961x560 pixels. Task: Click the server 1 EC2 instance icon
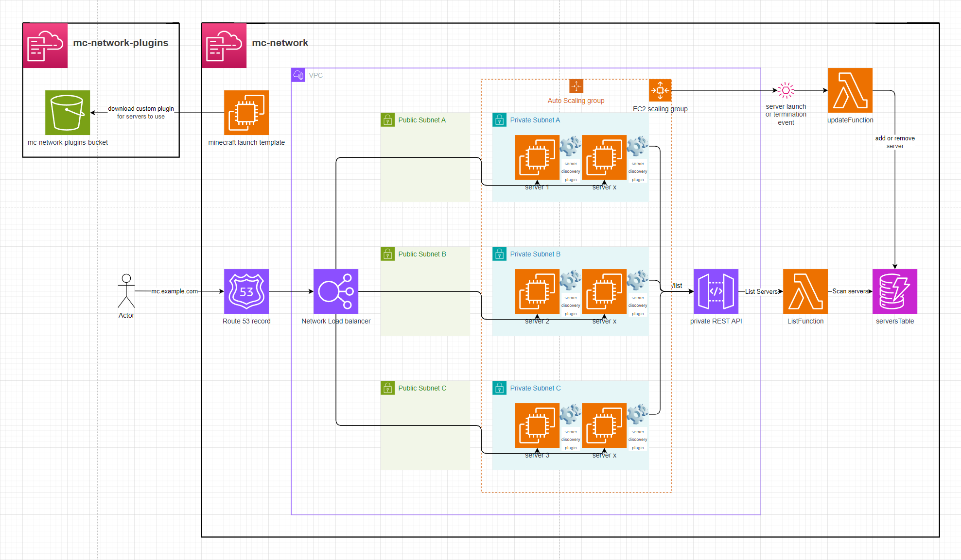(x=537, y=157)
